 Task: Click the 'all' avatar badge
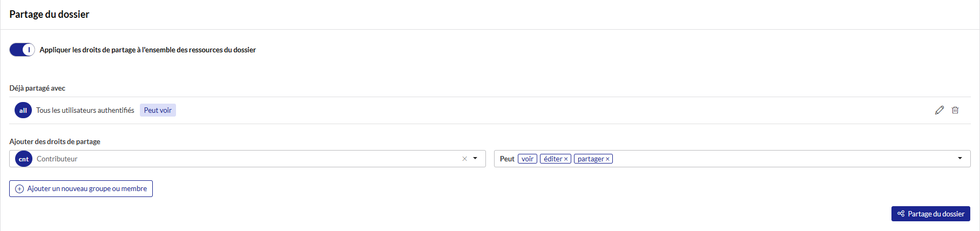tap(23, 111)
